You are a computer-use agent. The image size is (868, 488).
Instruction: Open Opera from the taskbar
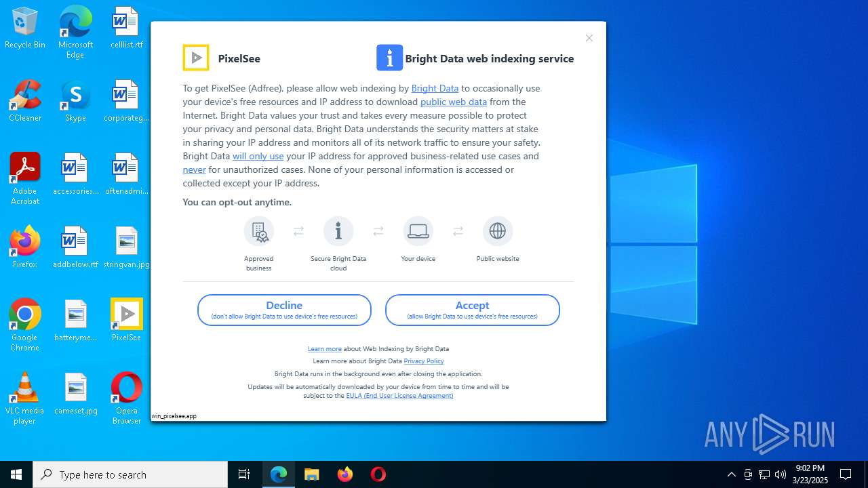[x=378, y=474]
